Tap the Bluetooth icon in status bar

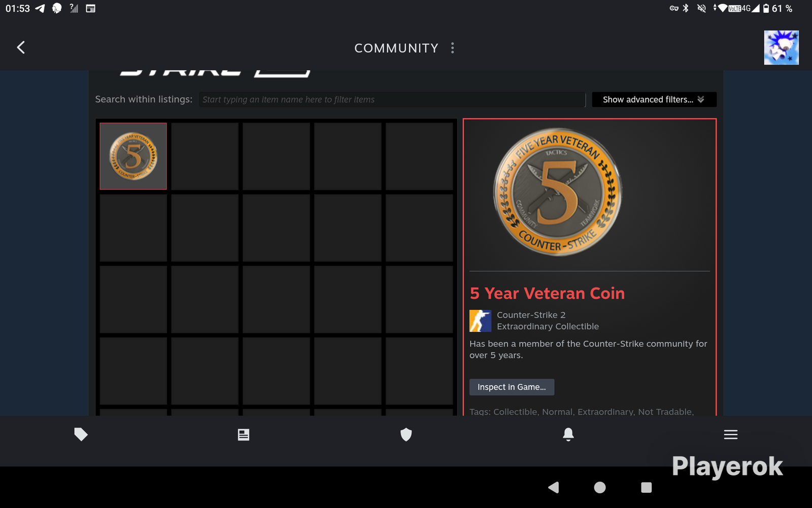[686, 9]
